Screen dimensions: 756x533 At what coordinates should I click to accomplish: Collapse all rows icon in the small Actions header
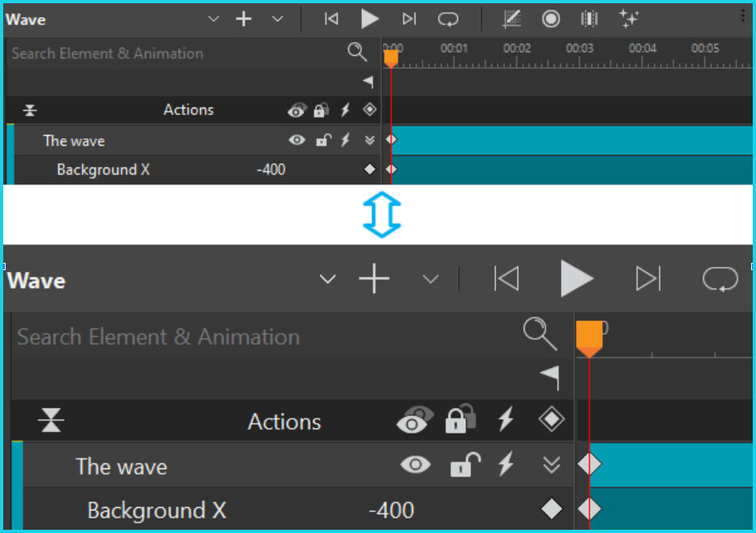(30, 110)
